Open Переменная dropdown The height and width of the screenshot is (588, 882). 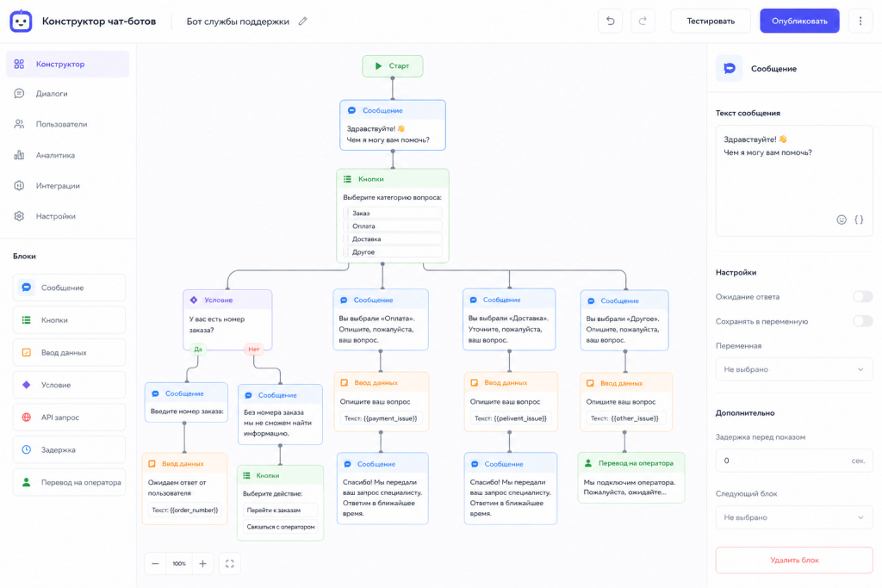pyautogui.click(x=793, y=369)
